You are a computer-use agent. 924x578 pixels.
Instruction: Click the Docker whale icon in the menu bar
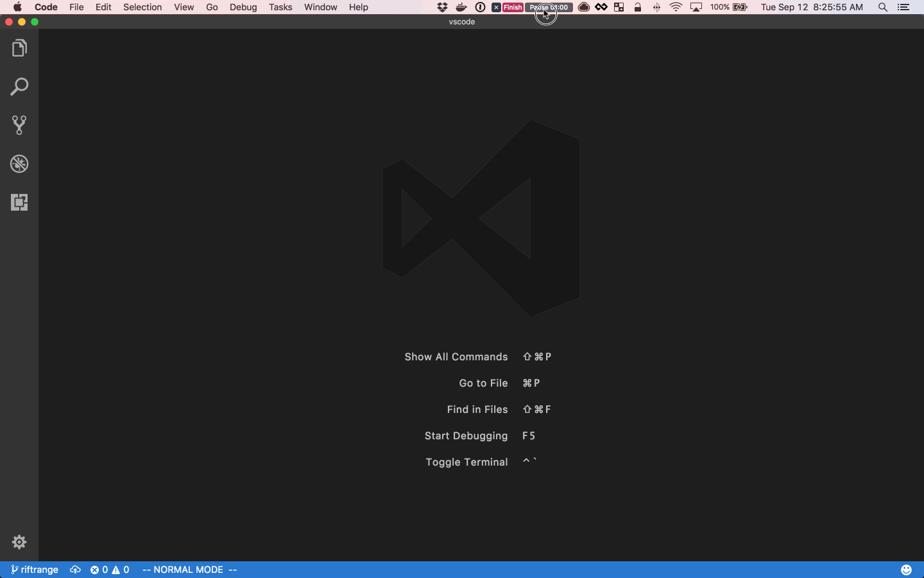462,7
